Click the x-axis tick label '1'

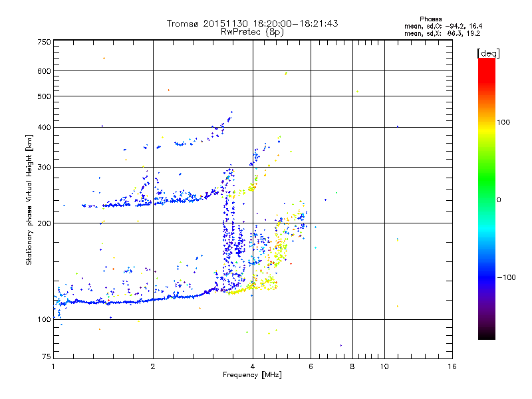tap(53, 366)
